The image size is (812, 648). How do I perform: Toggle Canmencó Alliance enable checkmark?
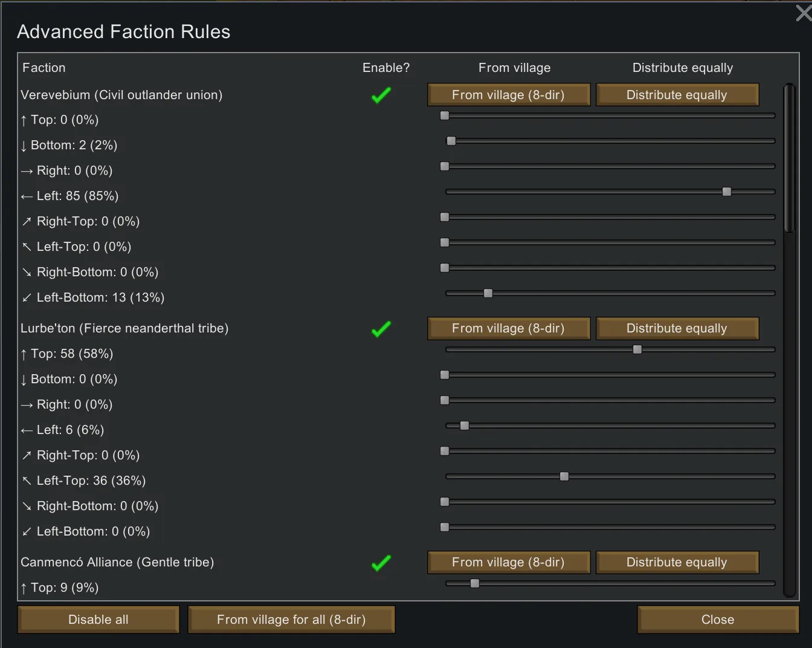[x=381, y=563]
